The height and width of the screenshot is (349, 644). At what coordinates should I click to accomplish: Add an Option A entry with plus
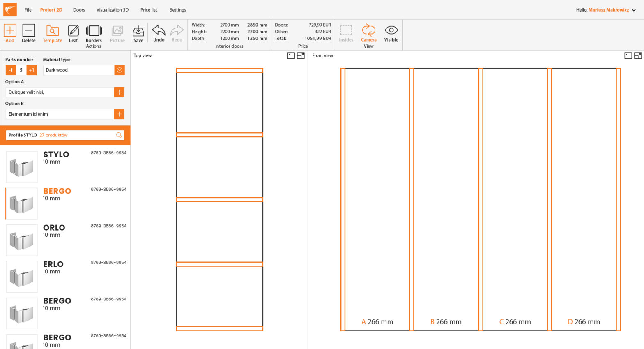point(119,92)
